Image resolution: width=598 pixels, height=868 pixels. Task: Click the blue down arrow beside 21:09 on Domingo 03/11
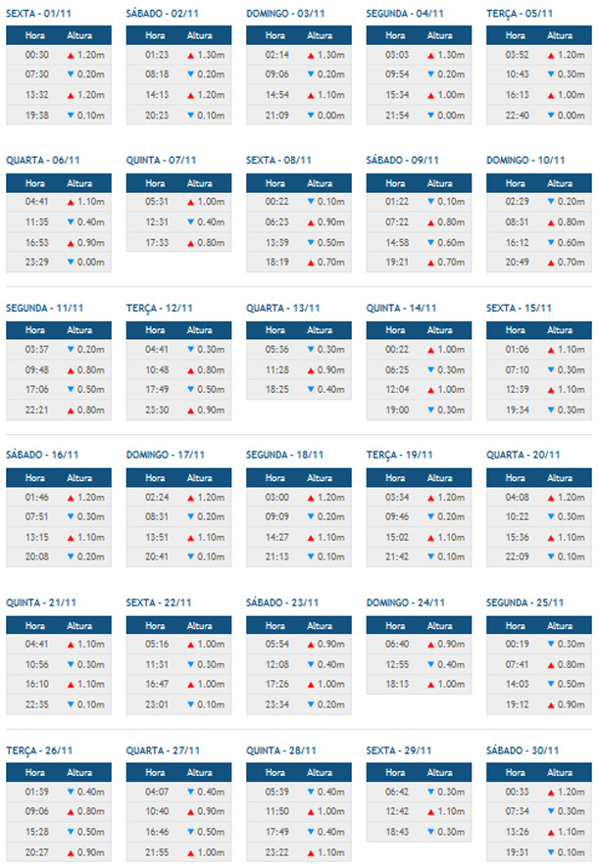coord(311,115)
